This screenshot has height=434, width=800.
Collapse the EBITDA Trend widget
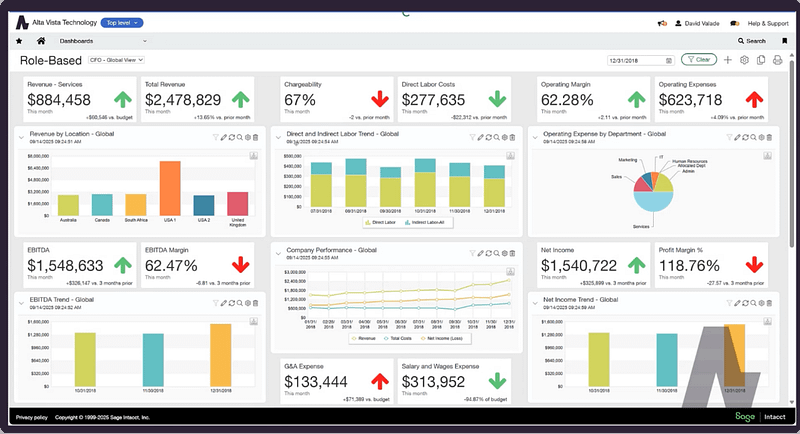[x=21, y=299]
